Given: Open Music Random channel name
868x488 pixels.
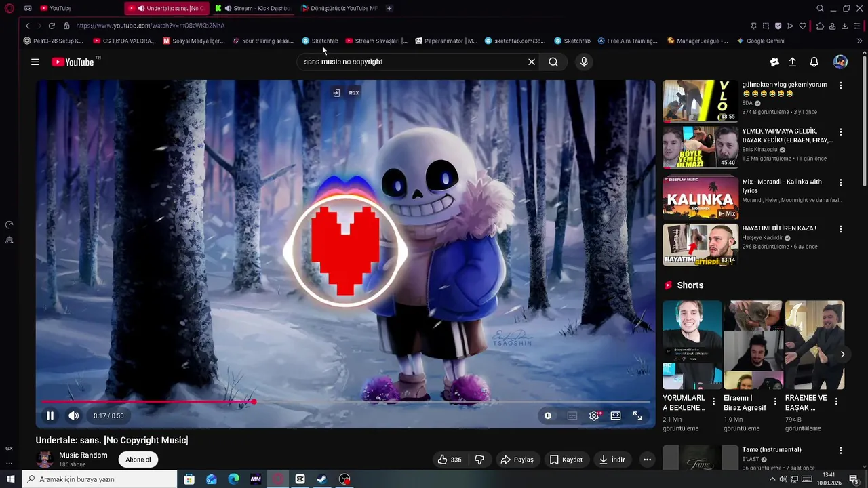Looking at the screenshot, I should [x=83, y=455].
